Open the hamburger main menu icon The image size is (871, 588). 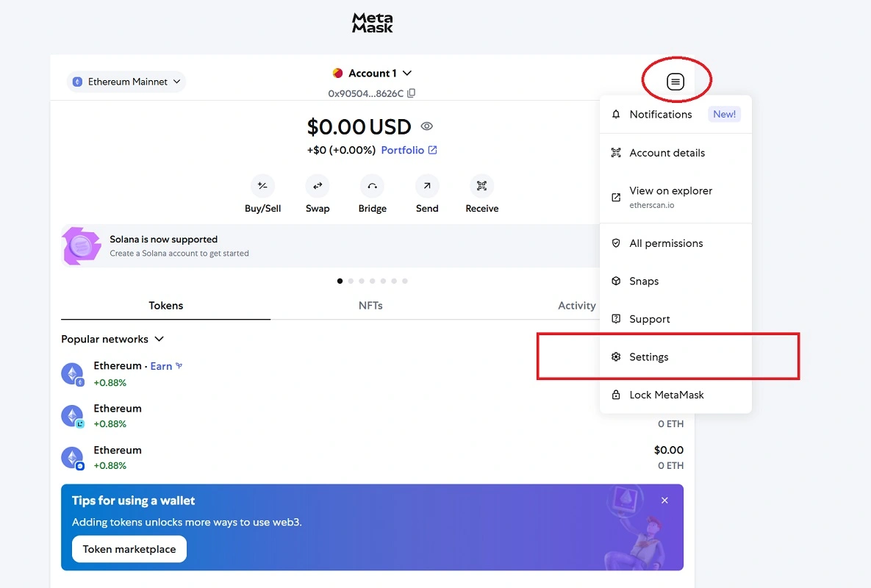675,82
